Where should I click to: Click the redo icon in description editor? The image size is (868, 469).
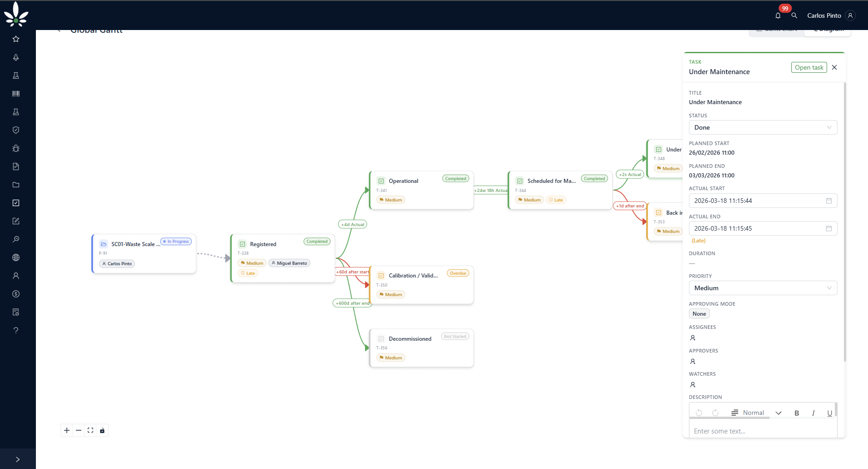(715, 413)
